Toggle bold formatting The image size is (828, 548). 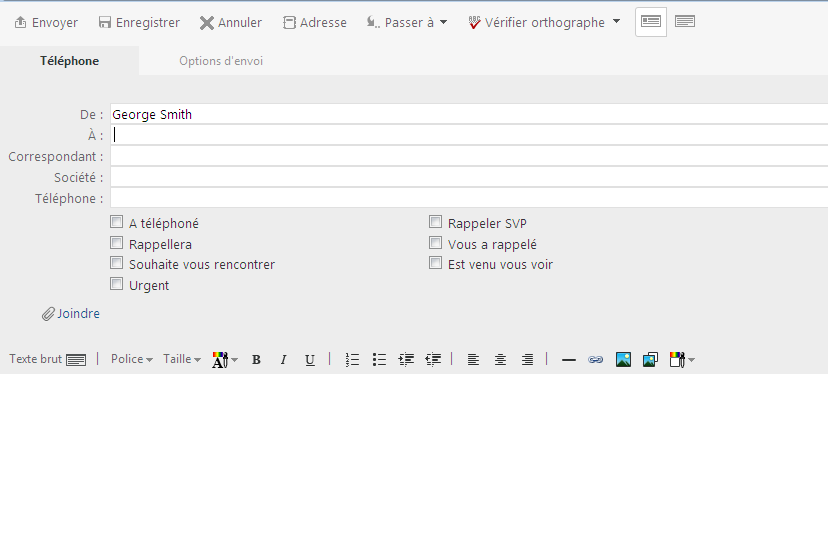256,360
